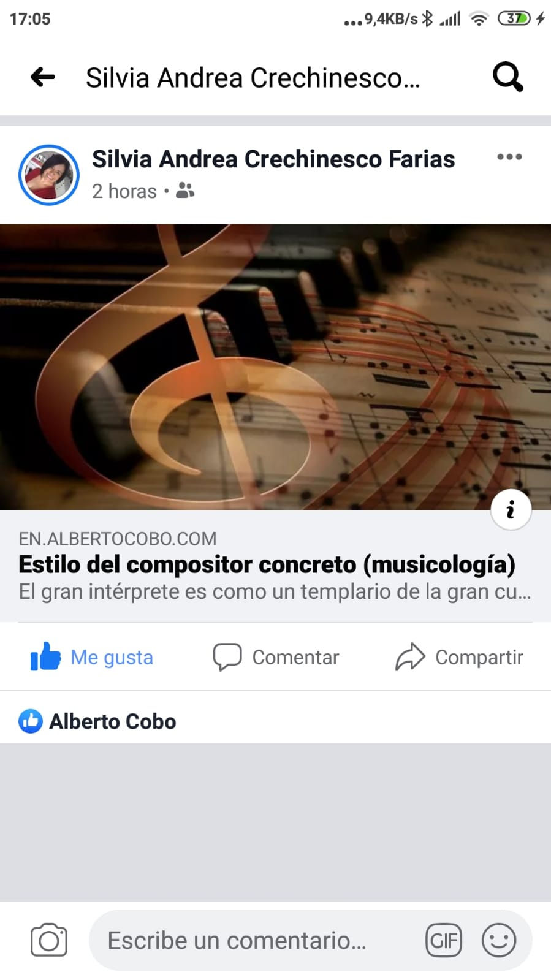Viewport: 551px width, 980px height.
Task: View Alberto Cobo in likes list
Action: click(x=113, y=721)
